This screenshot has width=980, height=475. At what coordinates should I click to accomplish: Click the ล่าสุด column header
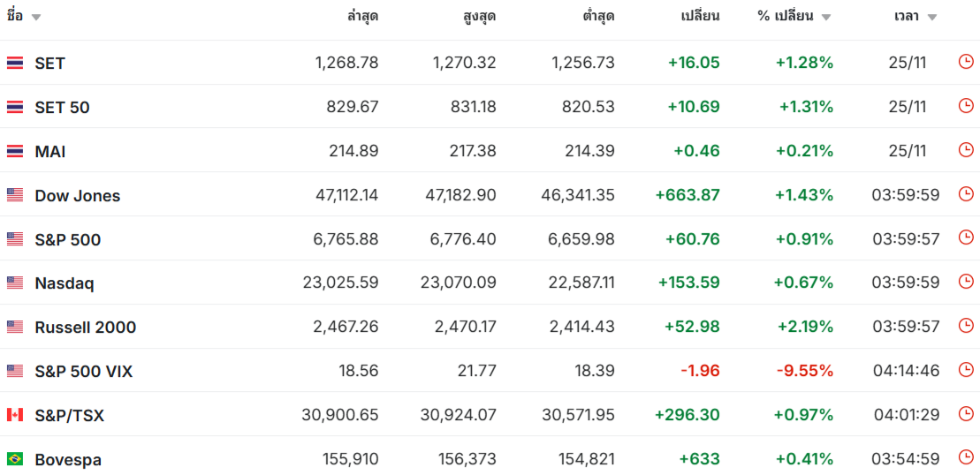coord(362,16)
